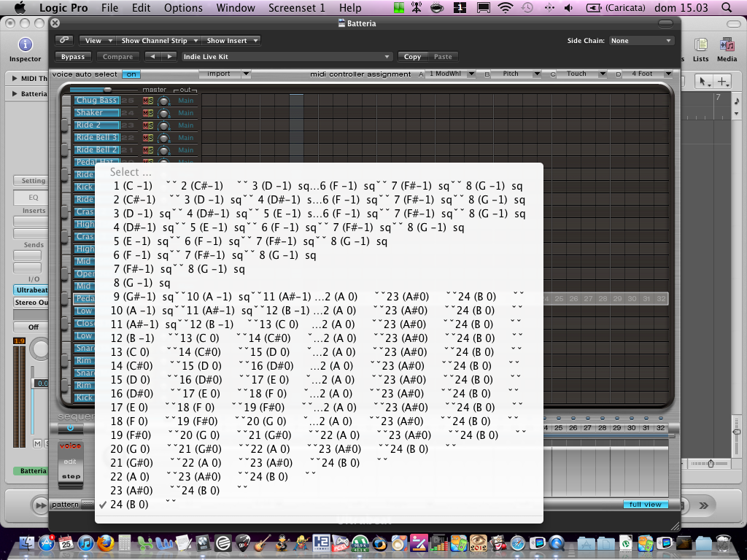Turn the Ride 2 pan knob
This screenshot has width=747, height=560.
(x=164, y=125)
